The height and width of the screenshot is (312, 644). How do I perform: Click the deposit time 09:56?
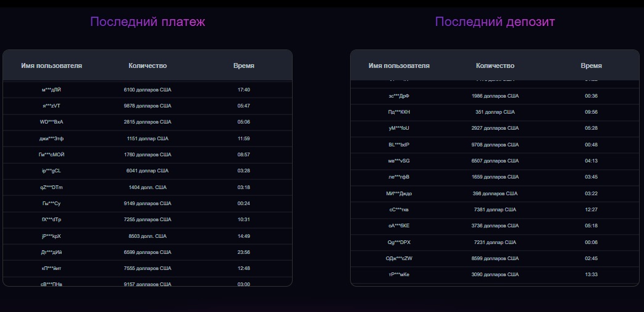click(592, 112)
